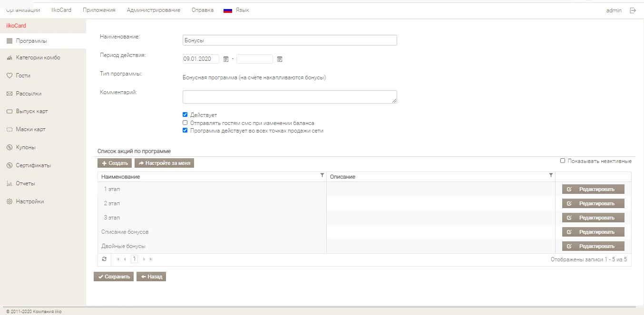Open calendar picker for end date

pyautogui.click(x=280, y=59)
